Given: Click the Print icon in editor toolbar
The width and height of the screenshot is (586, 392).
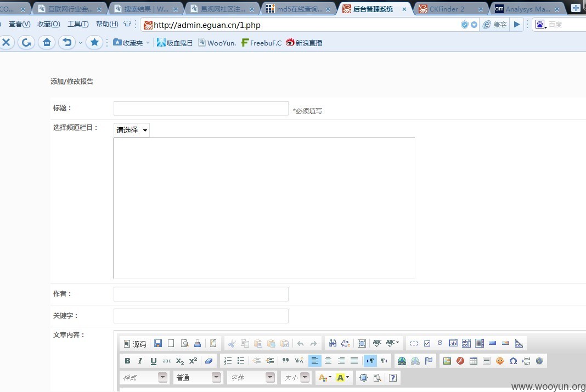Looking at the screenshot, I should (198, 343).
